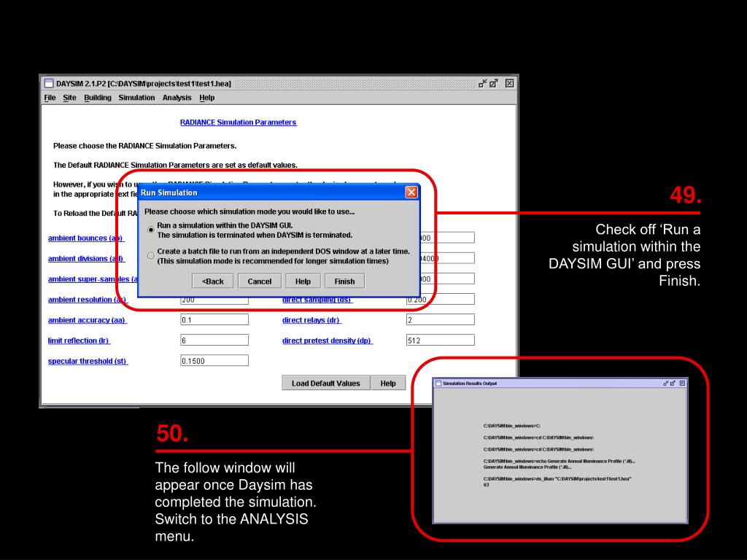
Task: Click Simulation Results Output window icon
Action: click(438, 384)
